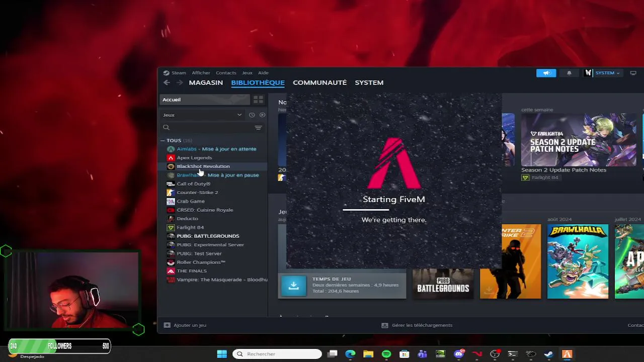Launch Microsoft Edge from the taskbar
The image size is (644, 362).
tap(350, 354)
